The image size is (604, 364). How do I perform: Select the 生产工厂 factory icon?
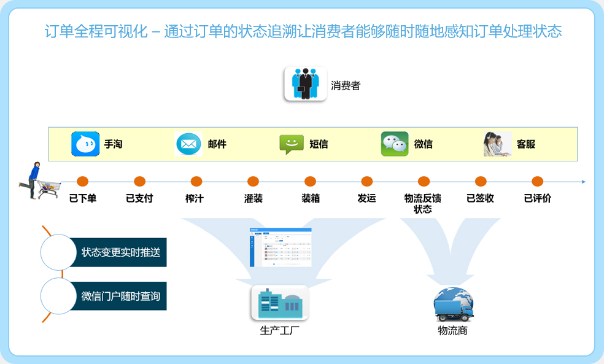click(280, 303)
